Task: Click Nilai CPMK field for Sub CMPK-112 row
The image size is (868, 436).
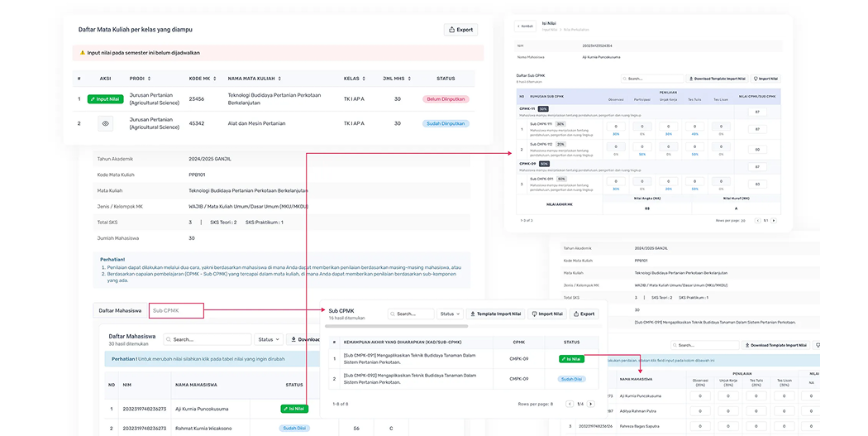Action: 757,150
